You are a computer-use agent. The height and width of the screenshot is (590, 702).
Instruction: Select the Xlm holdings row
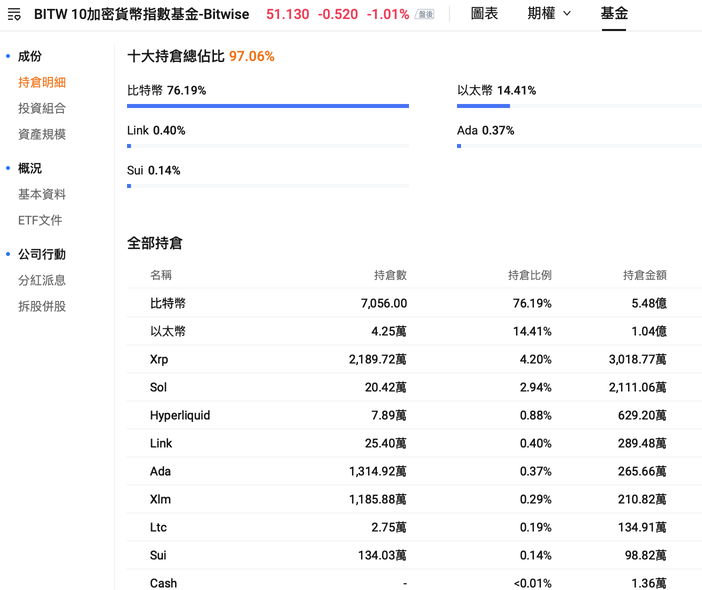pos(414,499)
